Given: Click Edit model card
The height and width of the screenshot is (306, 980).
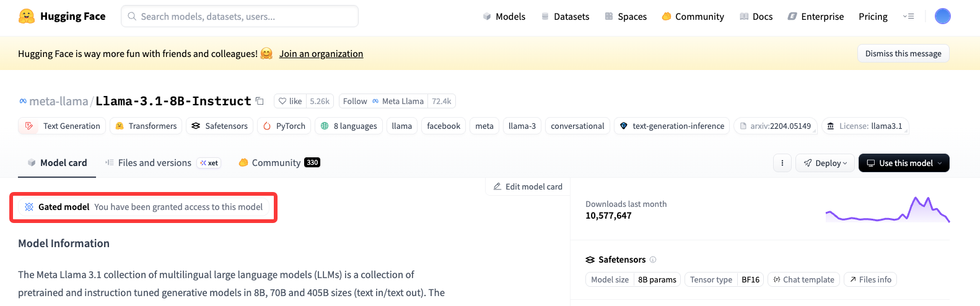Looking at the screenshot, I should [528, 186].
